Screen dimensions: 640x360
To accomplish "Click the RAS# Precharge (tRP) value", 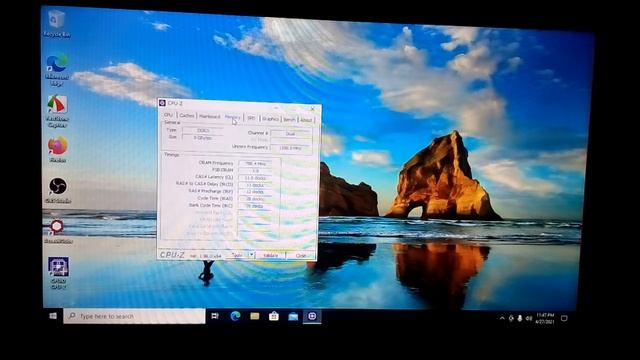I will pyautogui.click(x=255, y=192).
